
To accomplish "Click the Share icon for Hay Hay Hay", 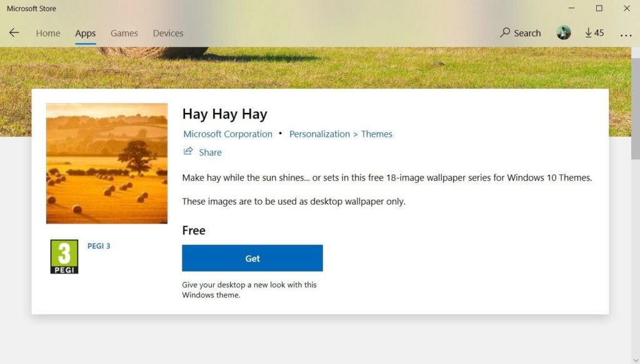I will click(x=187, y=152).
